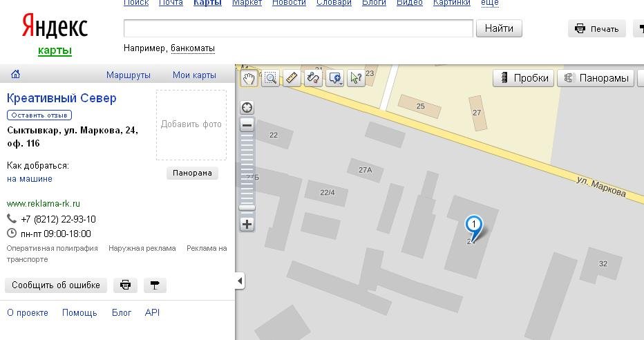Click the route drawing tool icon
Viewport: 644px width, 340px height.
coord(313,78)
